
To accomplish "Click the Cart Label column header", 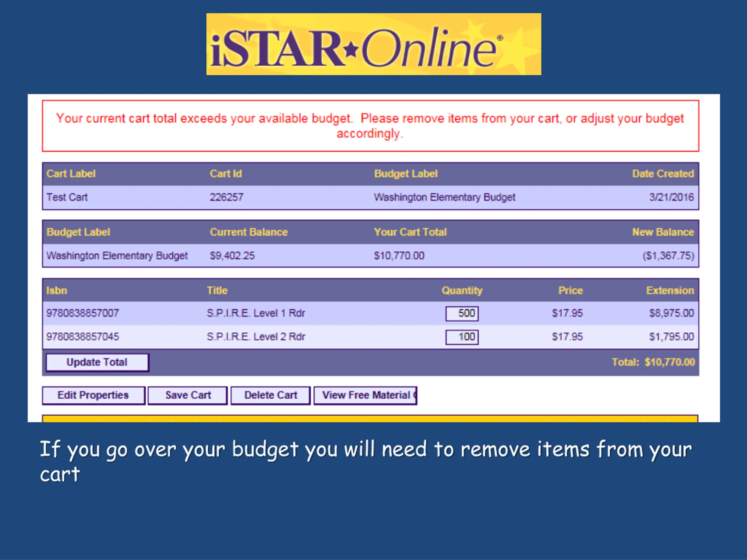I will tap(71, 174).
